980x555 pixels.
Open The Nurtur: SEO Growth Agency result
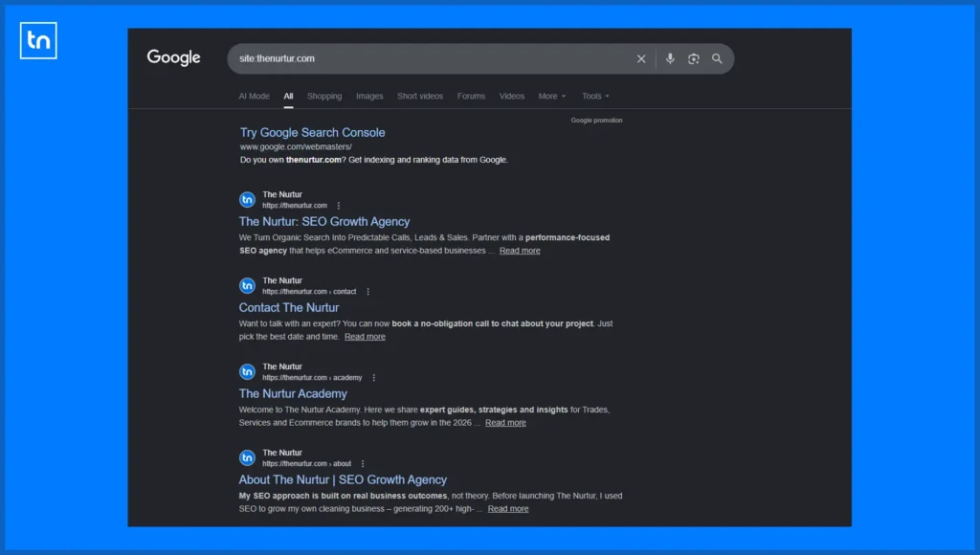pyautogui.click(x=324, y=222)
